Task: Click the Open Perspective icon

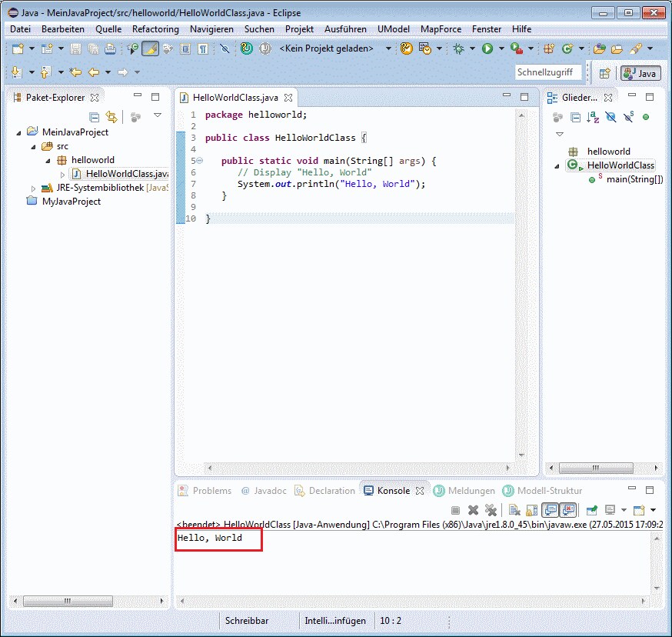Action: 605,73
